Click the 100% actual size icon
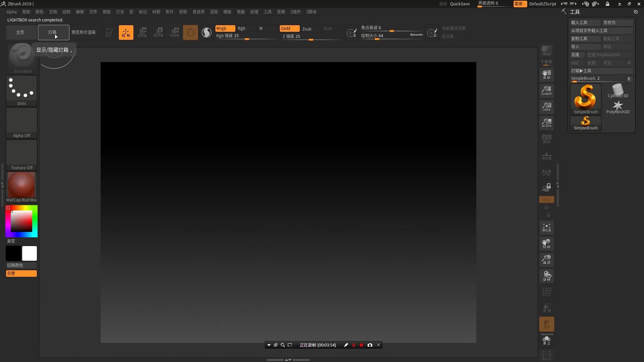This screenshot has width=644, height=362. 546,107
